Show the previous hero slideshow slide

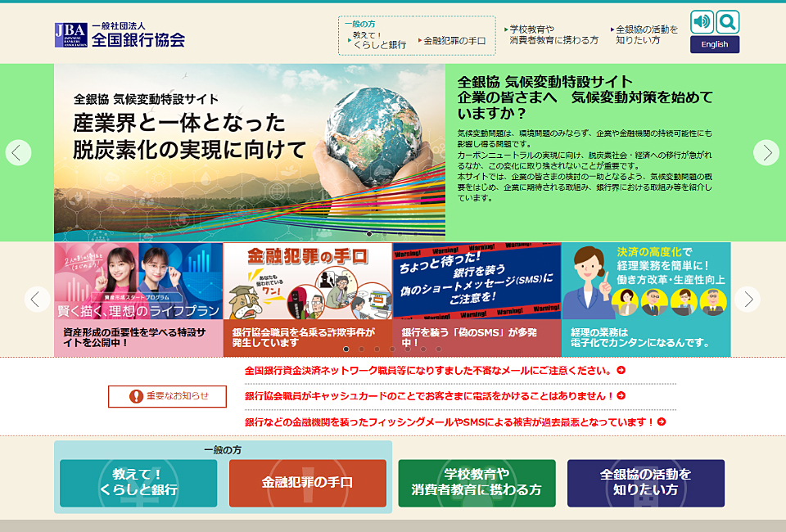[19, 152]
